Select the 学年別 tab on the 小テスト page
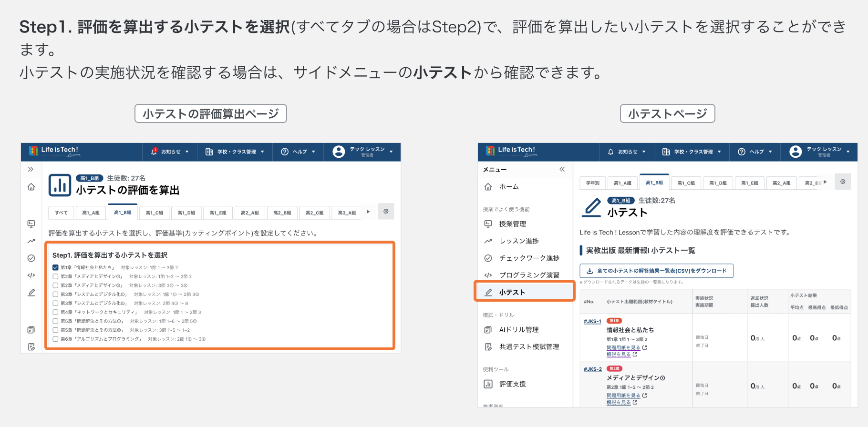868x427 pixels. point(593,183)
